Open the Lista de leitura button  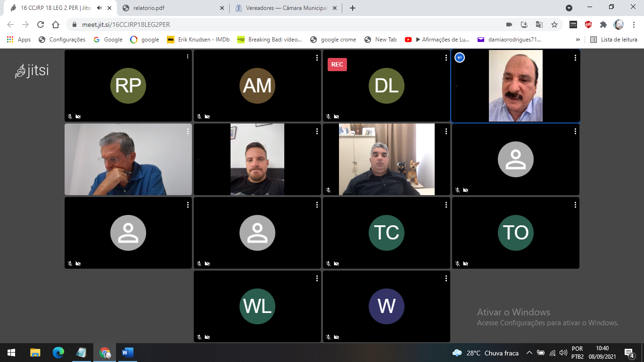(x=614, y=40)
